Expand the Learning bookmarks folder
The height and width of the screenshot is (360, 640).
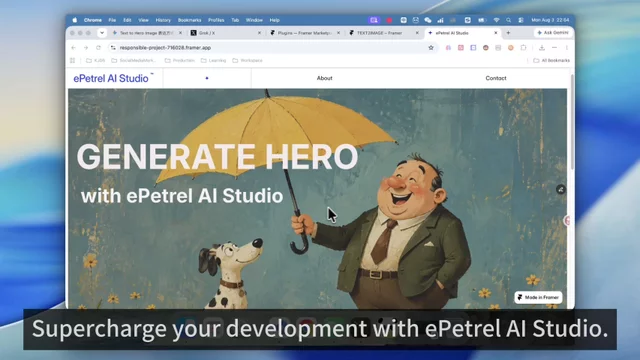coord(213,60)
